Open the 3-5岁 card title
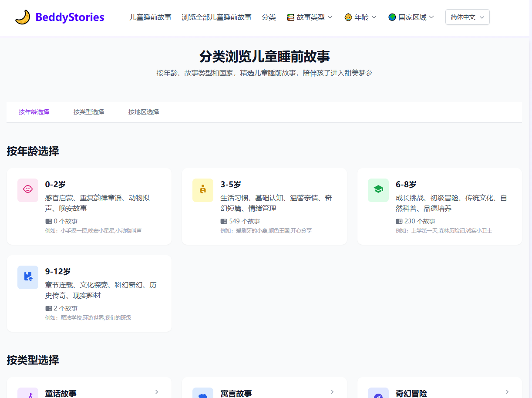532x398 pixels. tap(231, 185)
